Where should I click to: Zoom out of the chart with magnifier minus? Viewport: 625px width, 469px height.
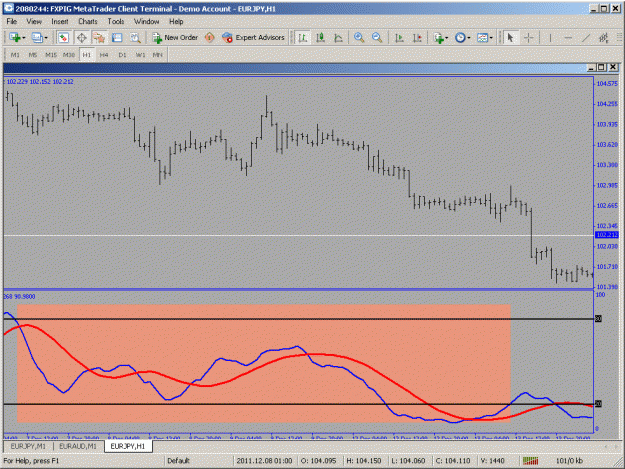click(x=377, y=38)
